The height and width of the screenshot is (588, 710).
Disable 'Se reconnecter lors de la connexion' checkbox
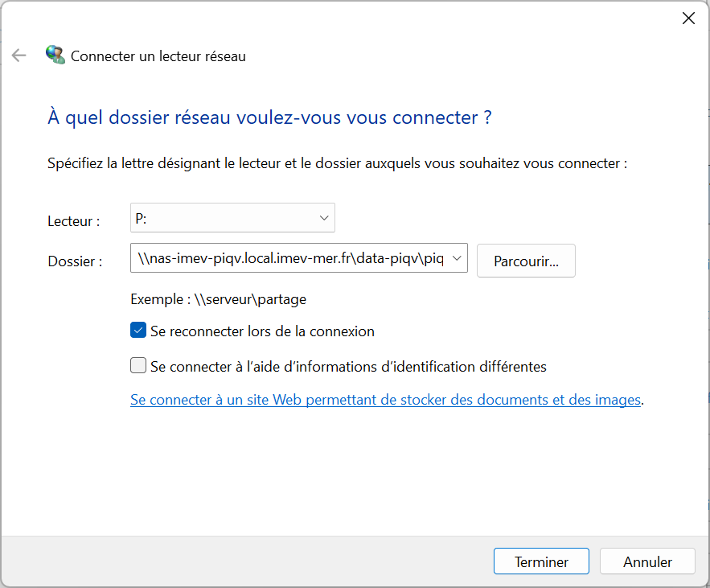[138, 331]
